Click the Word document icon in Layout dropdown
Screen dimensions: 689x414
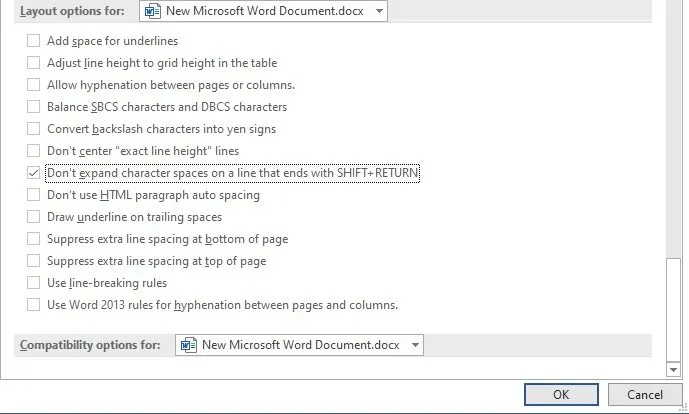[152, 12]
